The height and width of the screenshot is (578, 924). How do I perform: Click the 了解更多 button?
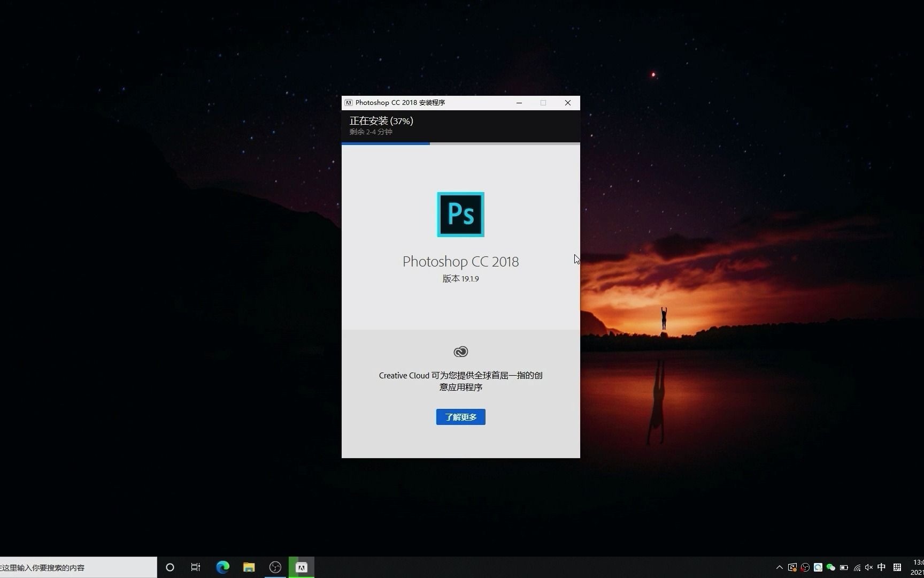tap(460, 417)
